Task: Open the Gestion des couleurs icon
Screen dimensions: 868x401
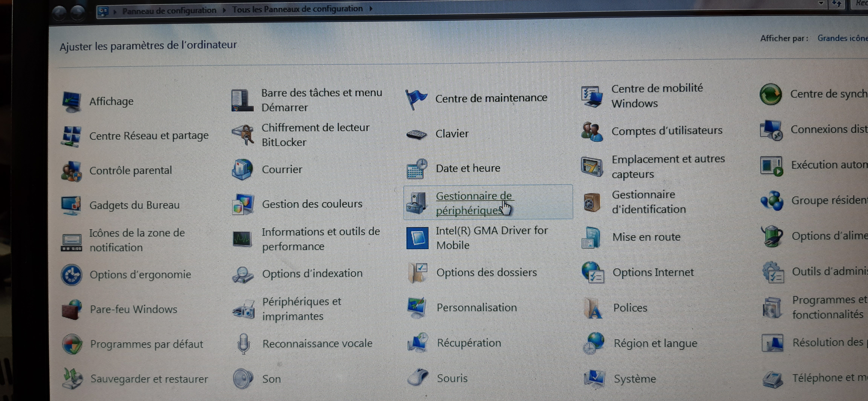Action: pyautogui.click(x=243, y=204)
